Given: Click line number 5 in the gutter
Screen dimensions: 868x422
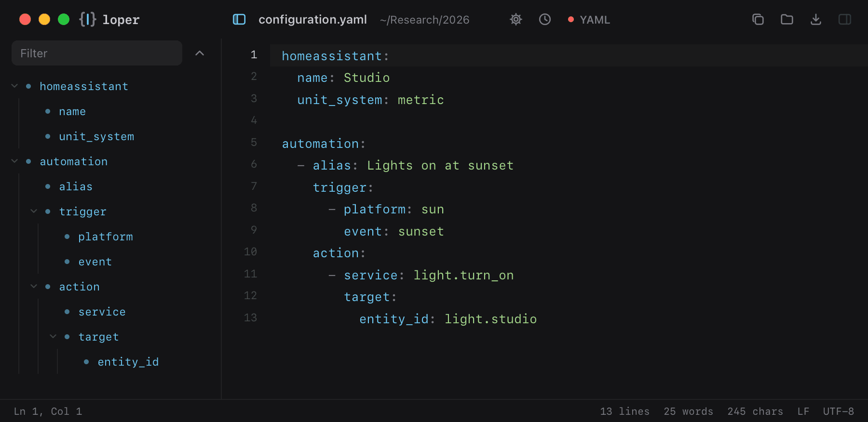Looking at the screenshot, I should point(254,143).
